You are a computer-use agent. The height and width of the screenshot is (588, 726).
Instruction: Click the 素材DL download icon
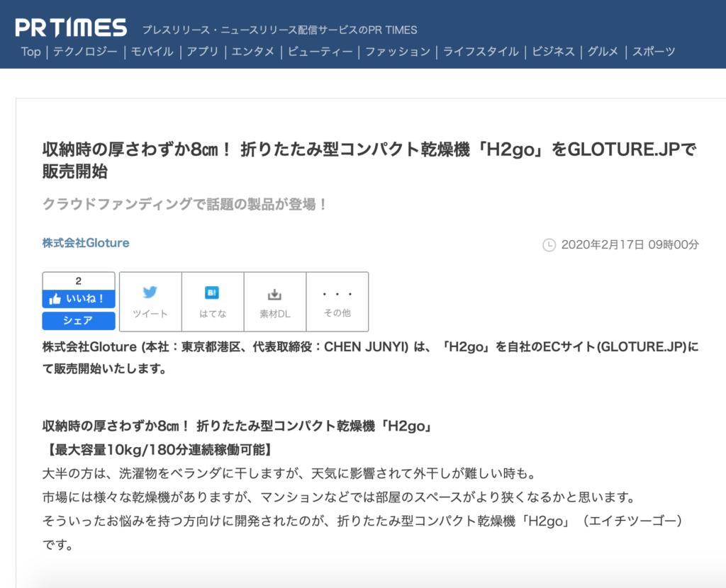(274, 294)
